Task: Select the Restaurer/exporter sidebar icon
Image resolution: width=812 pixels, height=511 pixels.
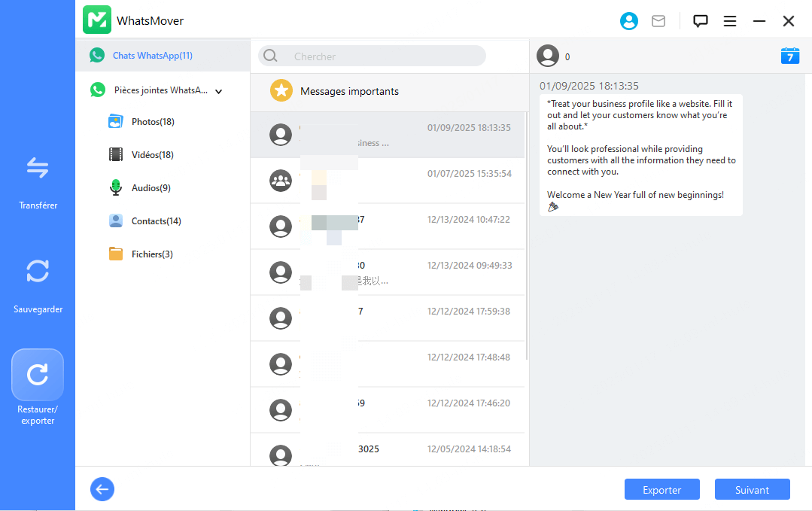Action: click(x=38, y=374)
